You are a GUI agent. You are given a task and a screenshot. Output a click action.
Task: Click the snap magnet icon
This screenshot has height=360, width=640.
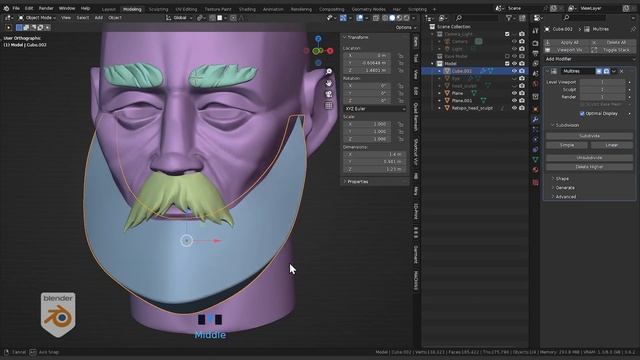coord(212,18)
